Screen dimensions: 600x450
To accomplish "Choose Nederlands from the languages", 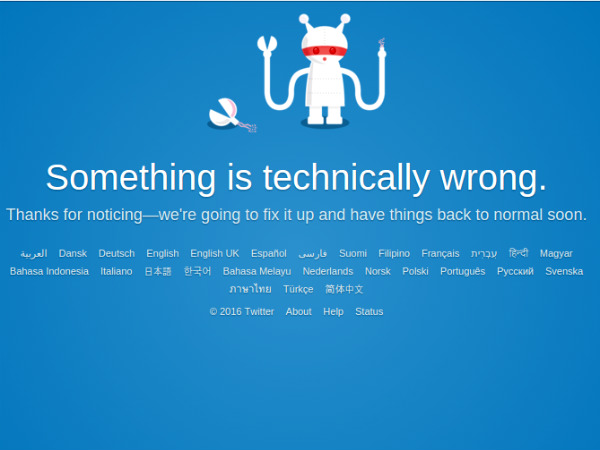I will tap(328, 271).
